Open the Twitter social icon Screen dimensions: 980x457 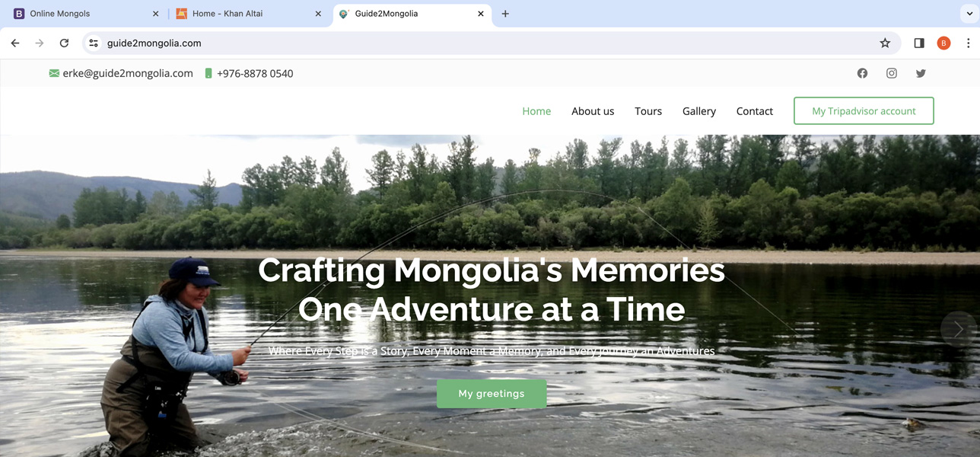tap(921, 73)
